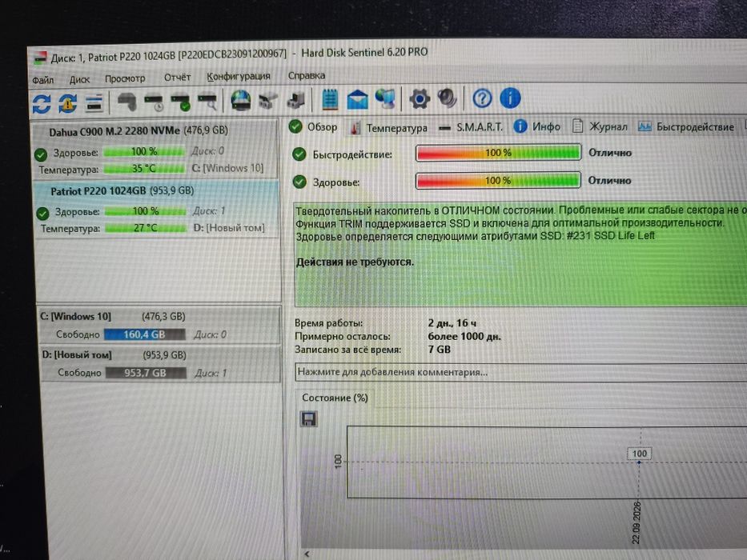This screenshot has width=747, height=560.
Task: Click the green check icon beside Быстродействие
Action: (x=299, y=154)
